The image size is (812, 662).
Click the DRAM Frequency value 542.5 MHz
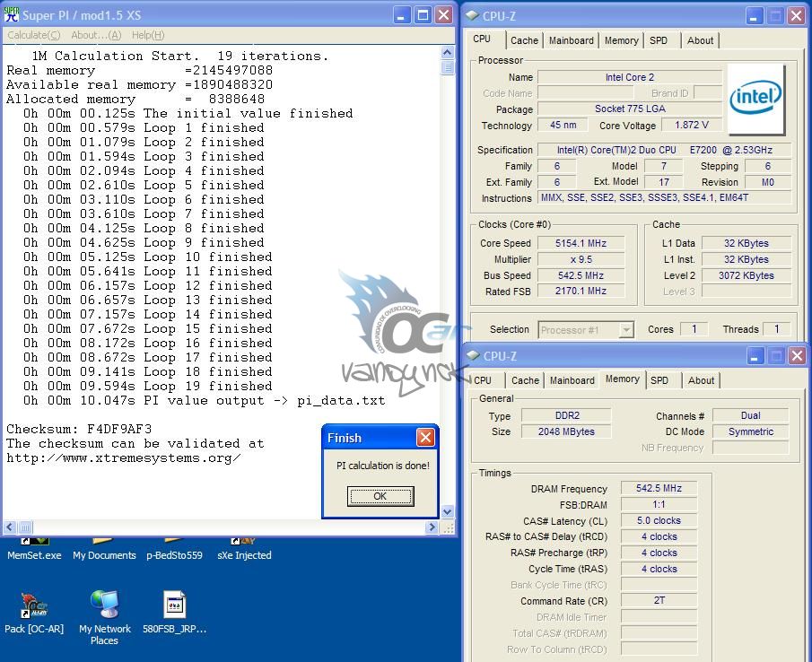659,488
